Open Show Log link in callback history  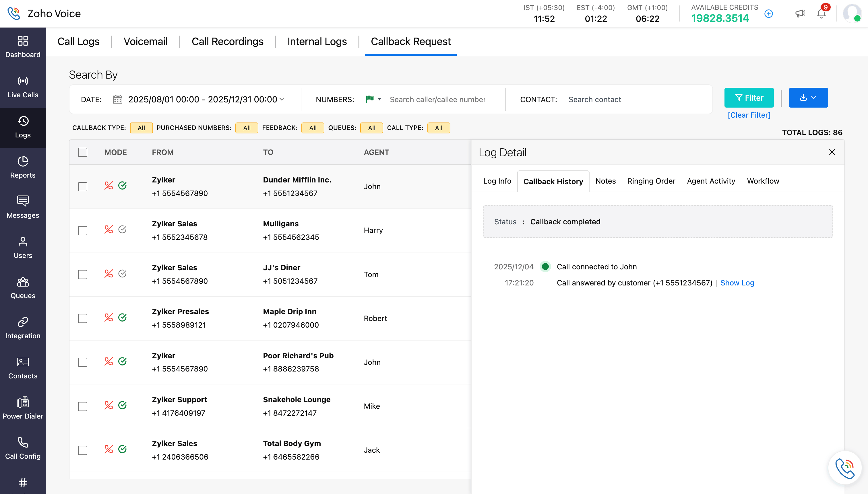click(x=737, y=283)
